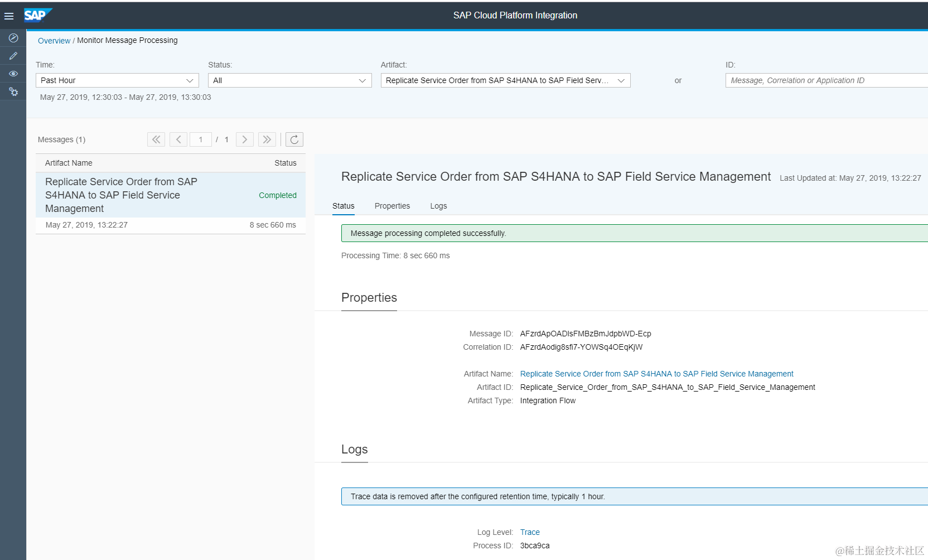Click the Trace data retention notice banner
Screen dimensions: 928x560
coord(635,496)
